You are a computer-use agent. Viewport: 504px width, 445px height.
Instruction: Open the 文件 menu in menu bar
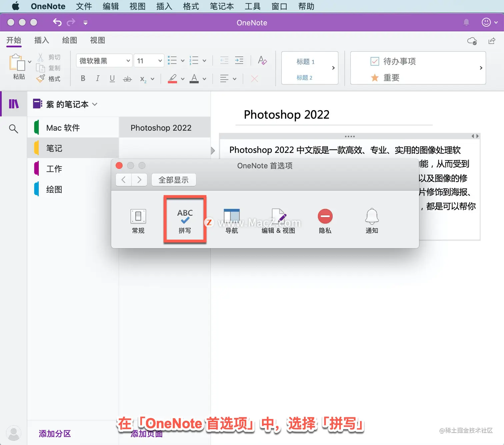pos(84,6)
